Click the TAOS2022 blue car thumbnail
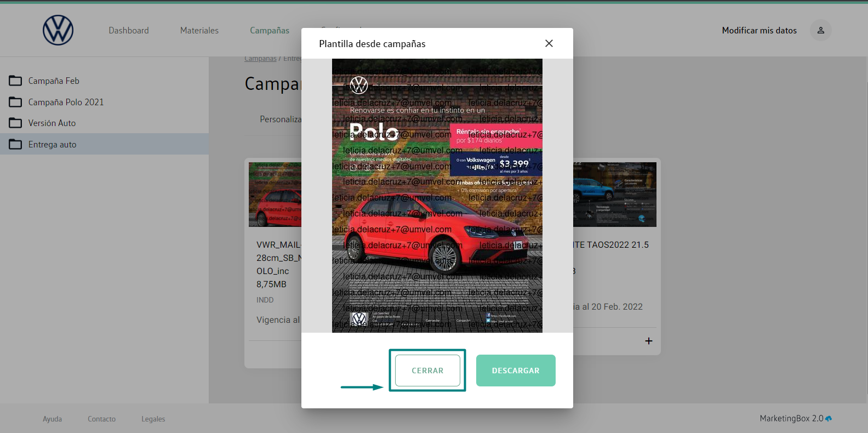The image size is (868, 433). (x=615, y=195)
